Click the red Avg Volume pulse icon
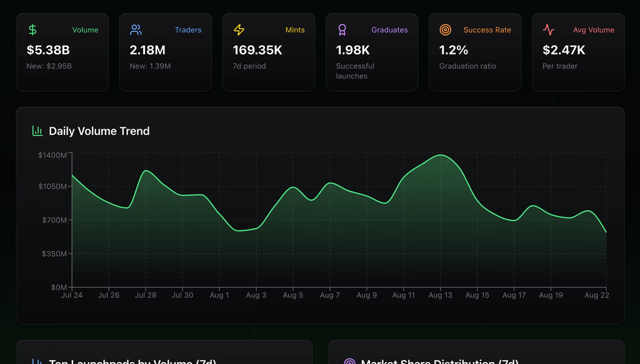Image resolution: width=640 pixels, height=364 pixels. (x=548, y=30)
